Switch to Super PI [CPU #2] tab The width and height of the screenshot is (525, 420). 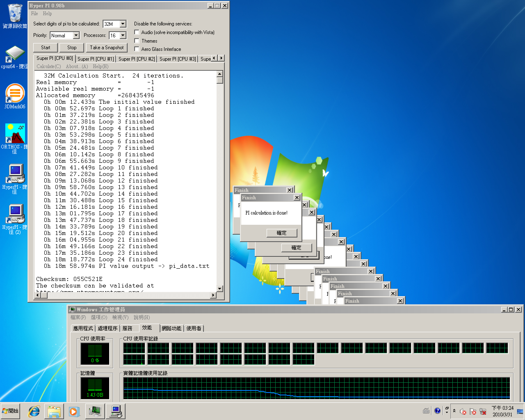pyautogui.click(x=137, y=59)
